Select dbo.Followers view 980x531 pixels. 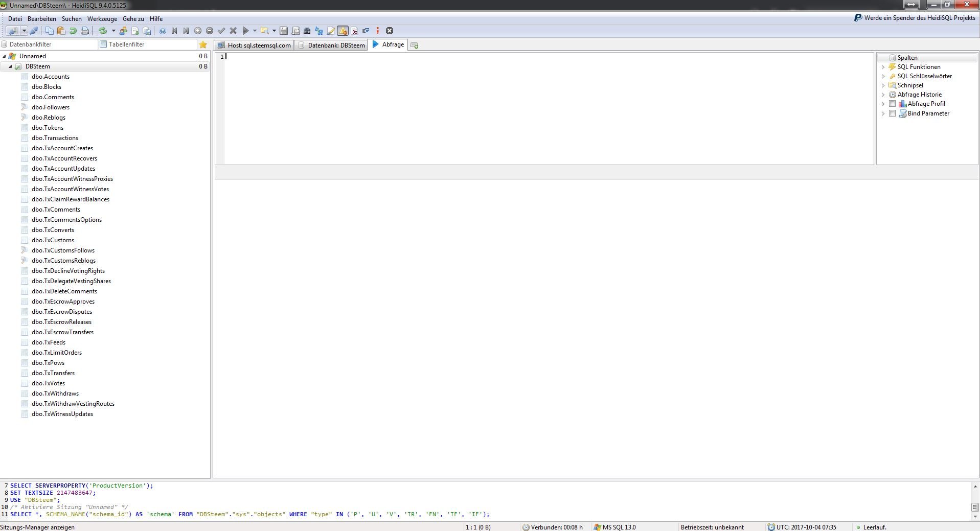pyautogui.click(x=51, y=107)
